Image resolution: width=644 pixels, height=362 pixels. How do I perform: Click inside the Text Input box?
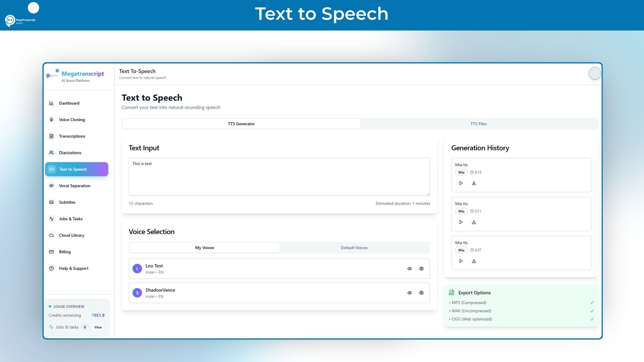click(x=279, y=177)
